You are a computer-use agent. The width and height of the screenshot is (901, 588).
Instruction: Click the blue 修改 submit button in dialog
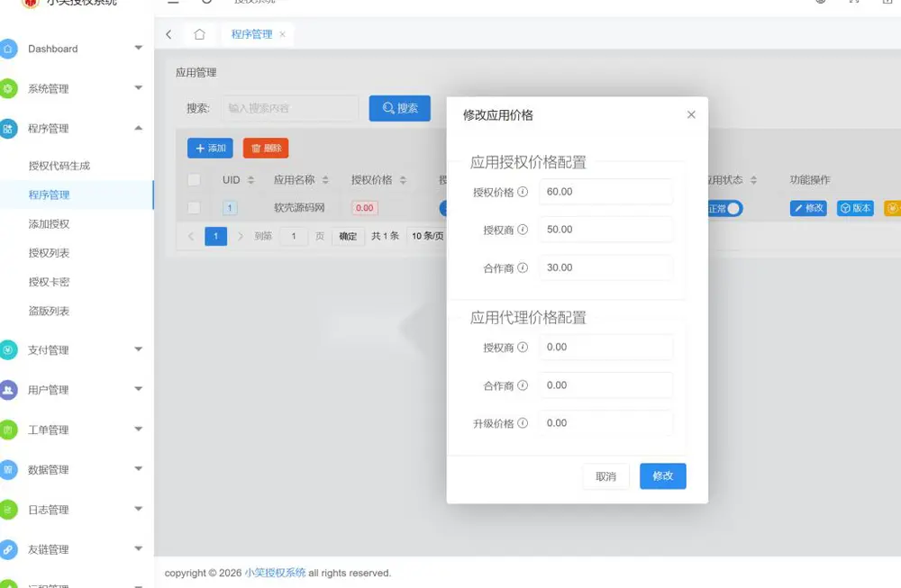tap(662, 476)
